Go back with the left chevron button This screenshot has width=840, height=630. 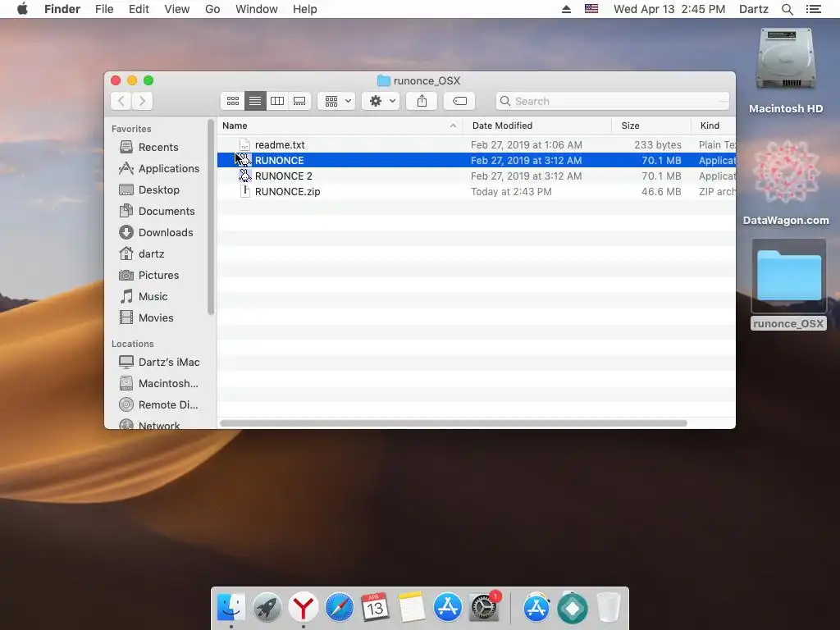121,101
